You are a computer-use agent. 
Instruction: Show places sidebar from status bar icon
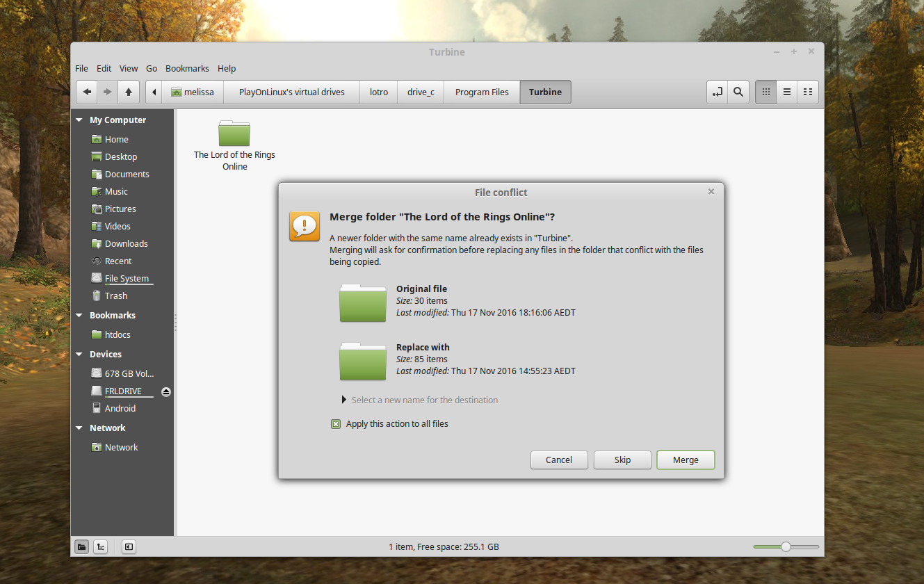82,546
